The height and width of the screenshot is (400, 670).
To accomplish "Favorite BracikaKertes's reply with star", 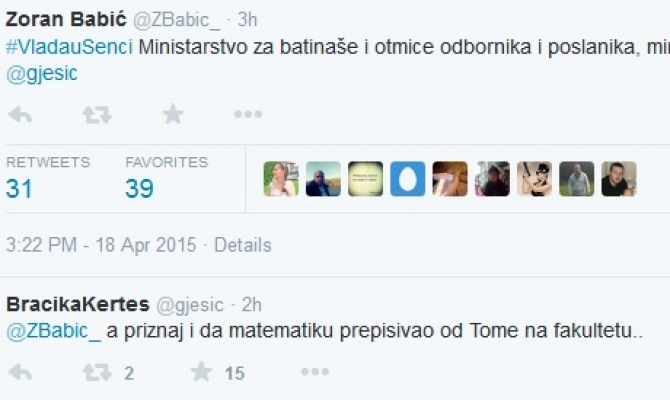I will click(x=202, y=373).
